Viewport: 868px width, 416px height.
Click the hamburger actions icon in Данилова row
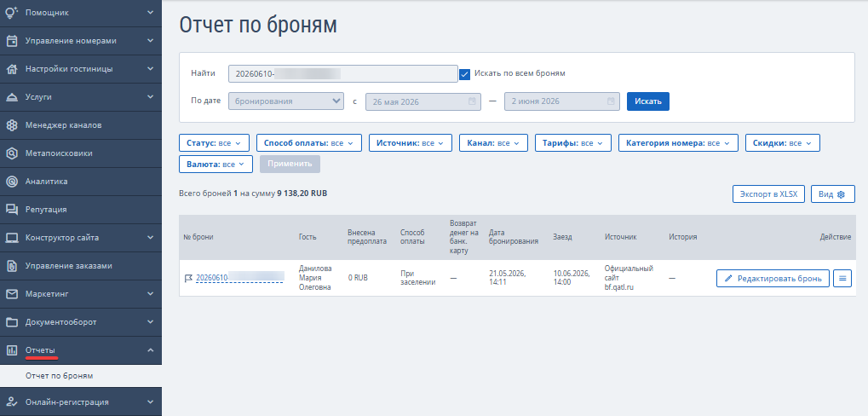tap(842, 278)
